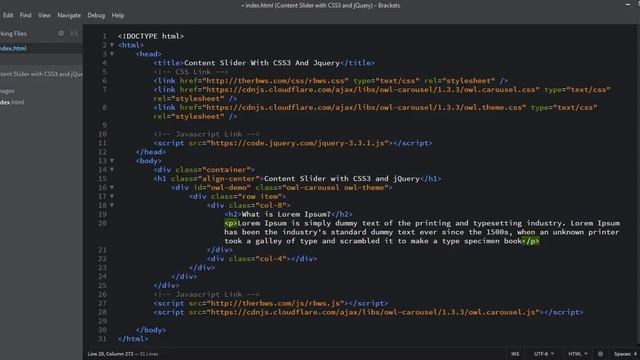Collapse the html tag fold arrow on line 2
Image resolution: width=640 pixels, height=360 pixels.
pos(112,45)
